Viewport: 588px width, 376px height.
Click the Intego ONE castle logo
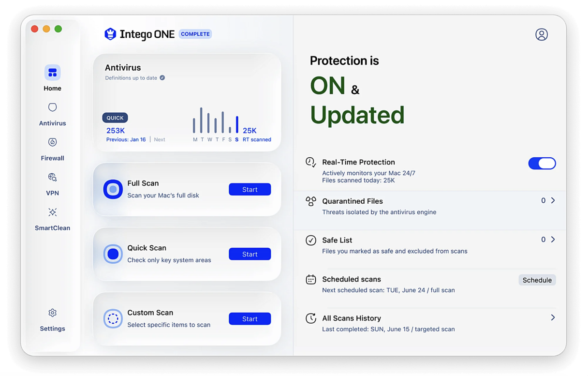pyautogui.click(x=110, y=34)
